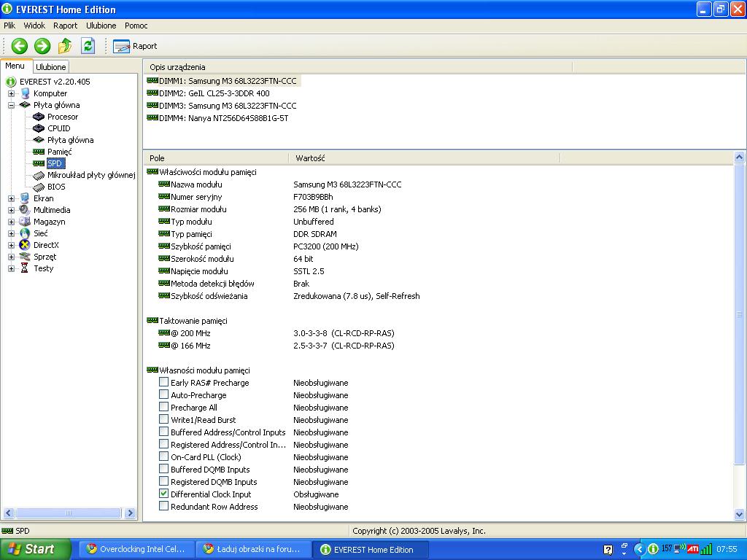The width and height of the screenshot is (747, 560).
Task: Open the Płyta główna sub-item under motherboard
Action: click(x=70, y=140)
